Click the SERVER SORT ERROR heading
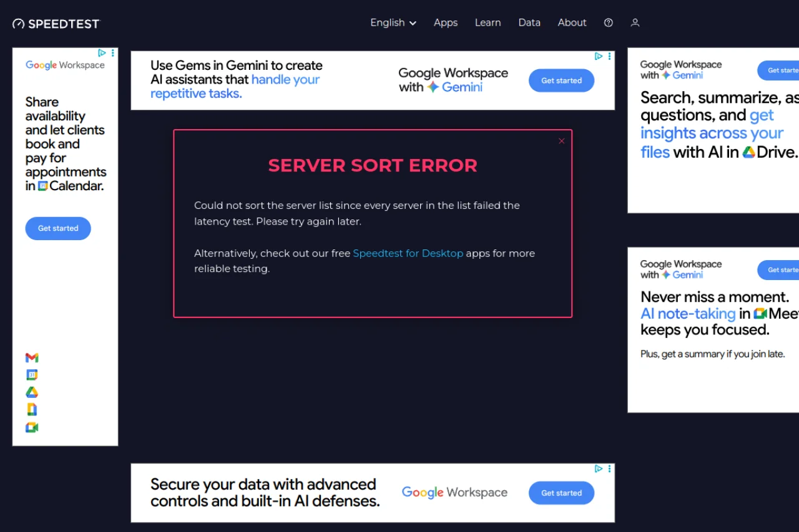 point(373,165)
